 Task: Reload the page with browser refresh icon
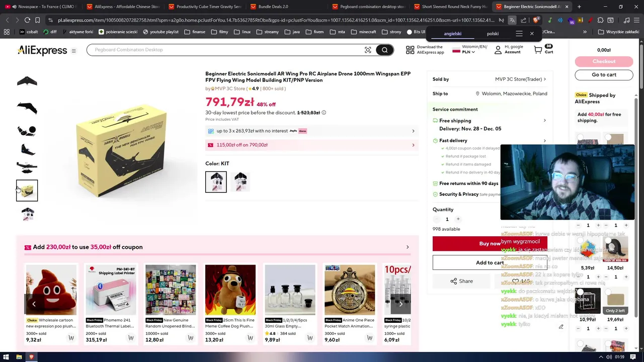pos(27,20)
